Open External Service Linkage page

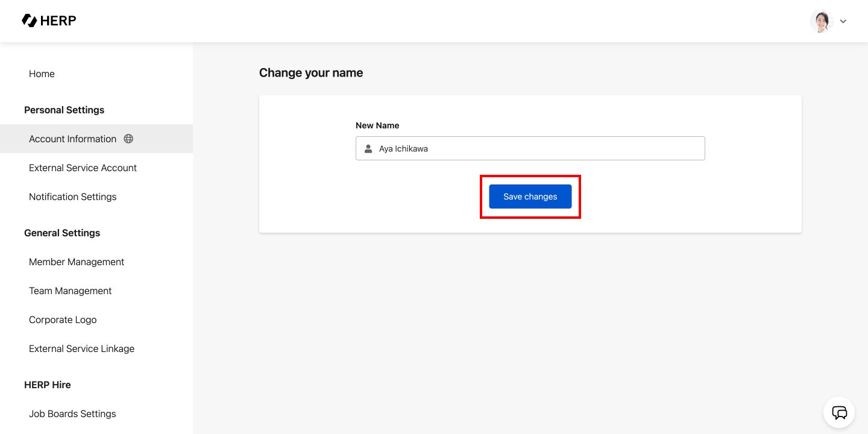click(81, 348)
